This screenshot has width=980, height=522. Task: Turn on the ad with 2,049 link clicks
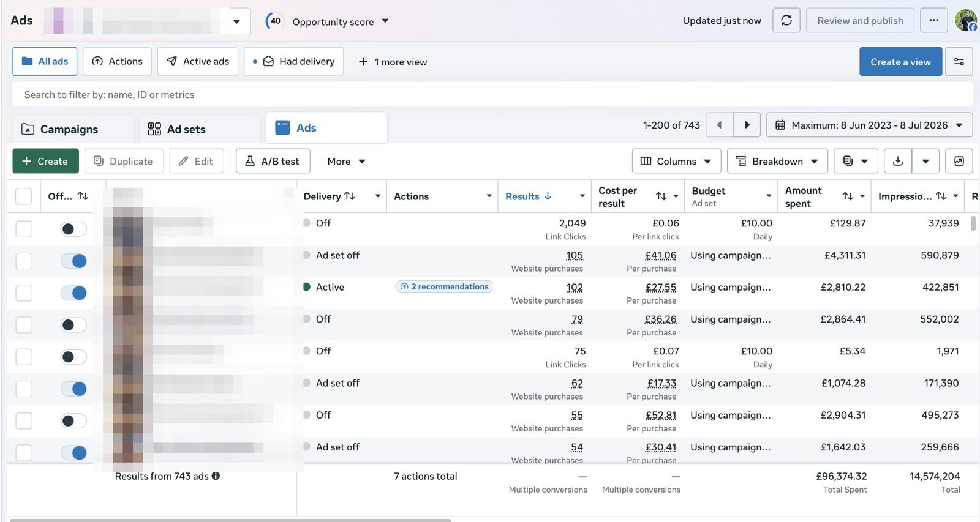pyautogui.click(x=73, y=229)
